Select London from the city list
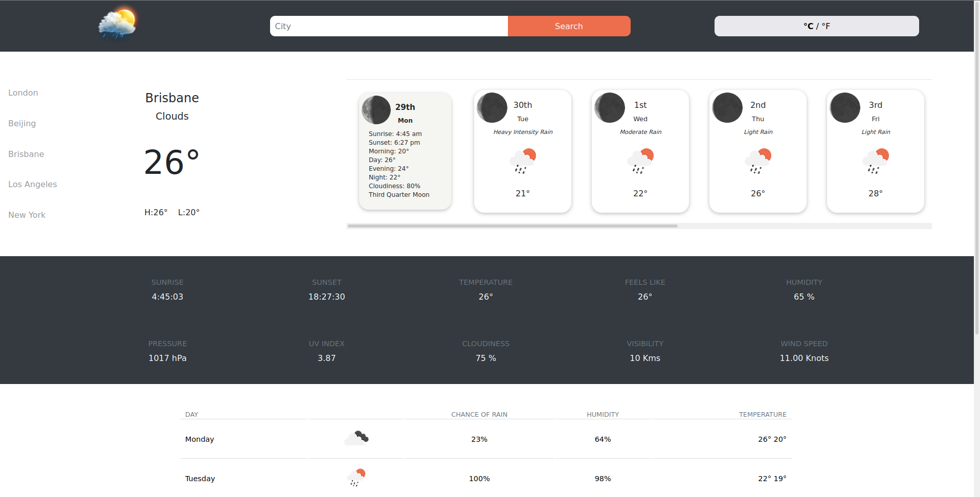 pos(23,93)
